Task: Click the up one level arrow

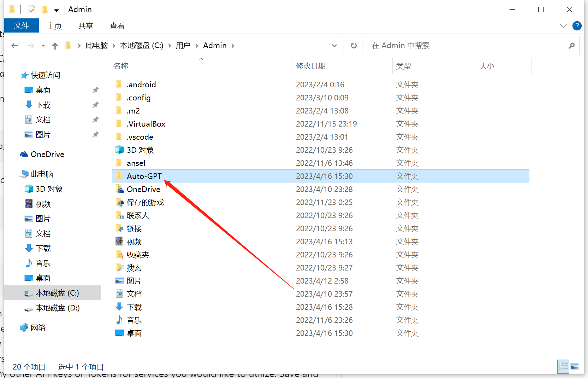Action: (x=55, y=46)
